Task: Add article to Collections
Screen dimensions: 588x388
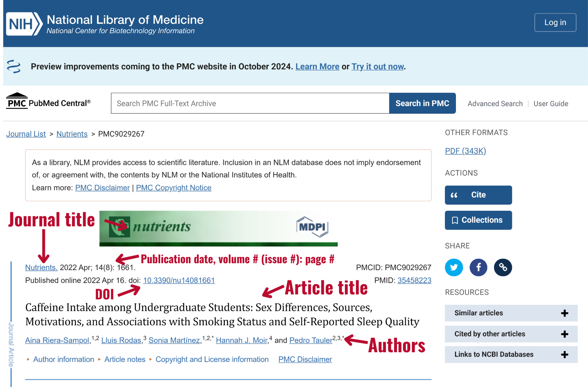Action: pyautogui.click(x=478, y=220)
